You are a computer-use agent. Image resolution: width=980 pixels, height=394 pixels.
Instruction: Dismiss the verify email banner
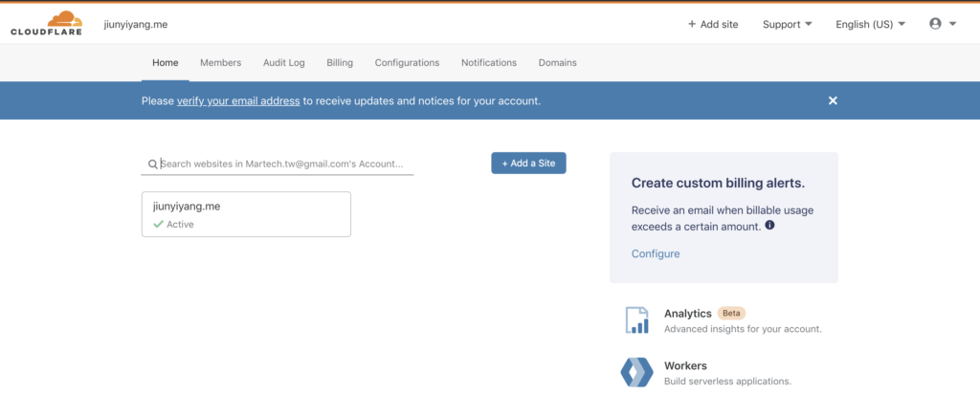833,100
